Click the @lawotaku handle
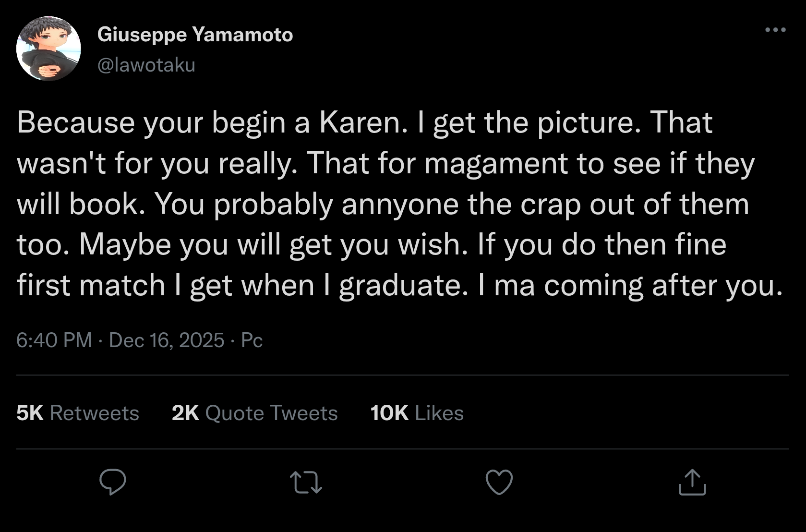This screenshot has width=806, height=532. coord(146,65)
